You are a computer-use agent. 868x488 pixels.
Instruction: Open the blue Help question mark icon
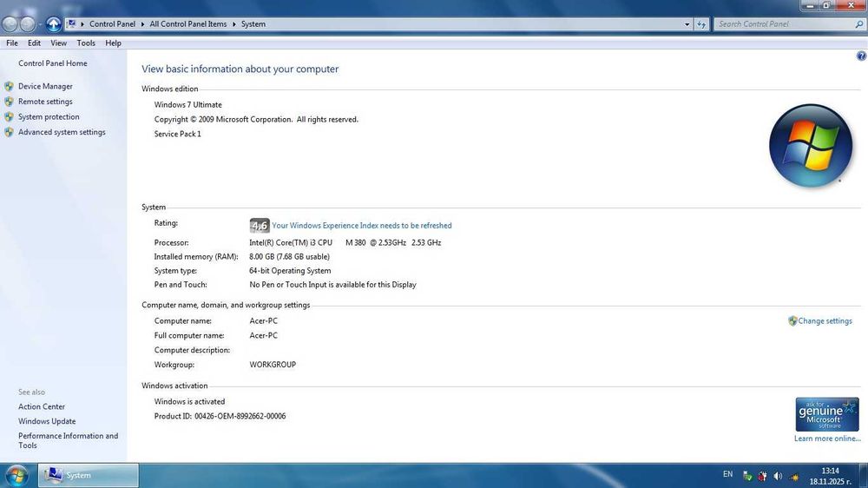point(861,56)
